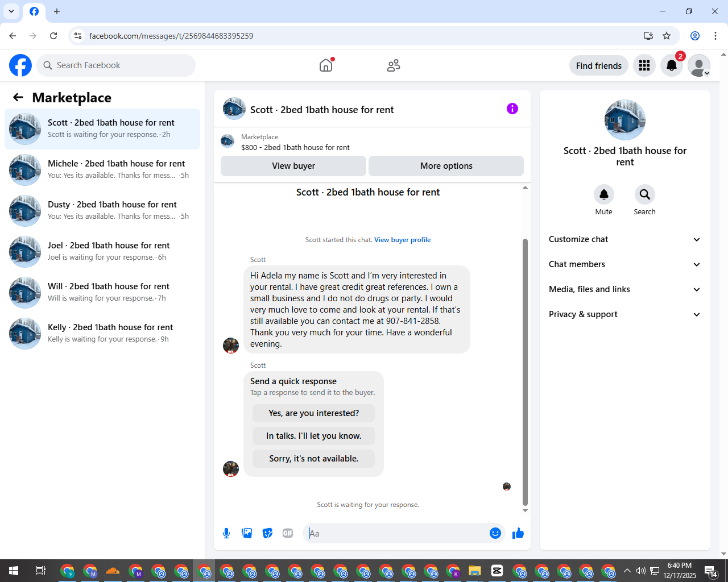Send quick reply 'In talks. I'll let you know.'
Viewport: 728px width, 582px height.
[x=314, y=436]
